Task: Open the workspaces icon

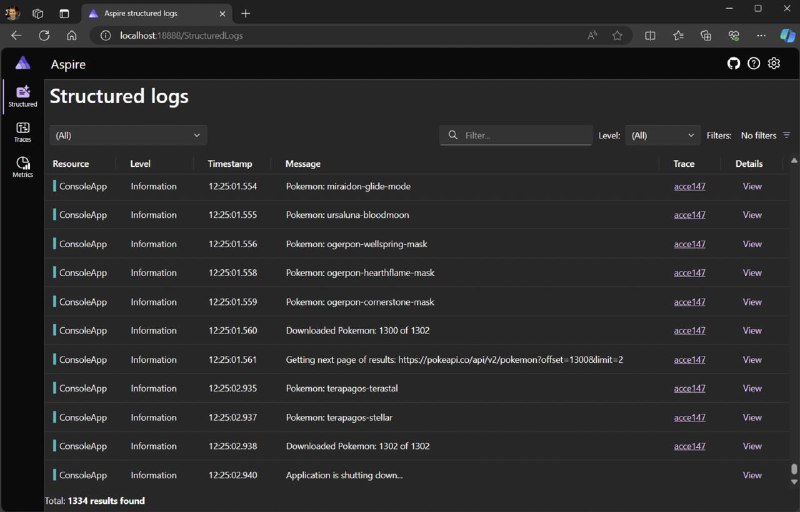Action: tap(38, 14)
